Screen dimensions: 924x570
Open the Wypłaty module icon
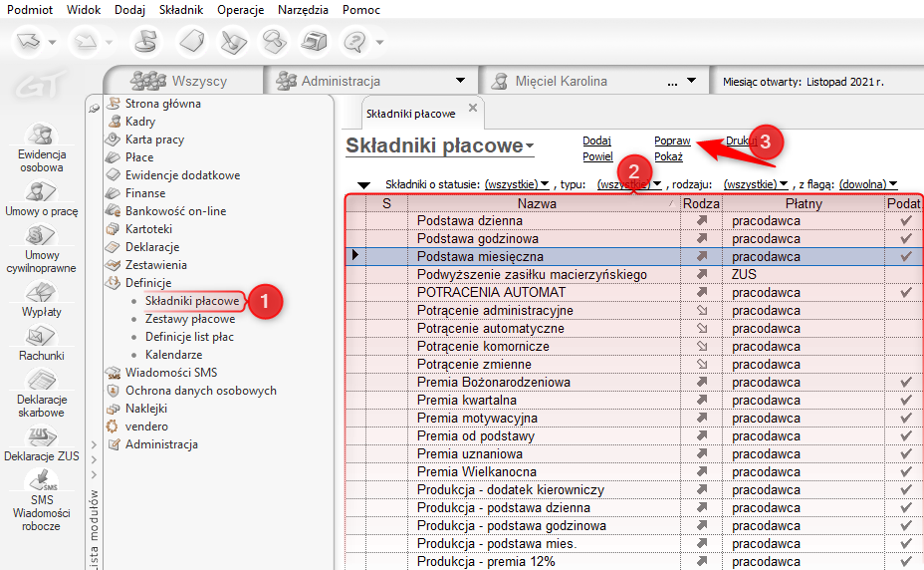(x=41, y=292)
